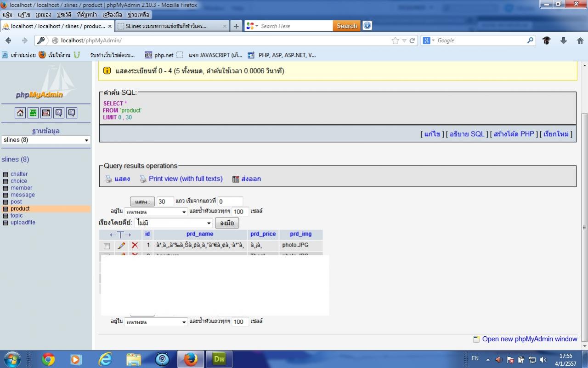The width and height of the screenshot is (588, 368).
Task: Click the อธิบาย SQL link
Action: [467, 134]
